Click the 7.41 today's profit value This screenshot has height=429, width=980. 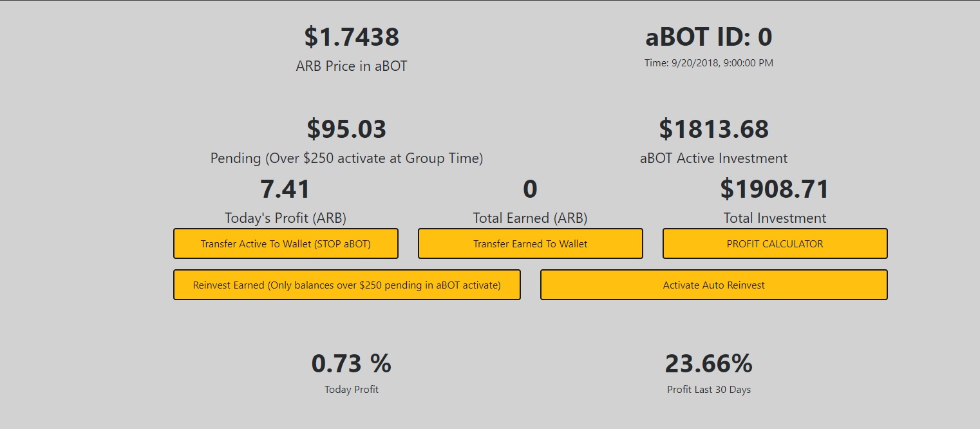(x=285, y=189)
